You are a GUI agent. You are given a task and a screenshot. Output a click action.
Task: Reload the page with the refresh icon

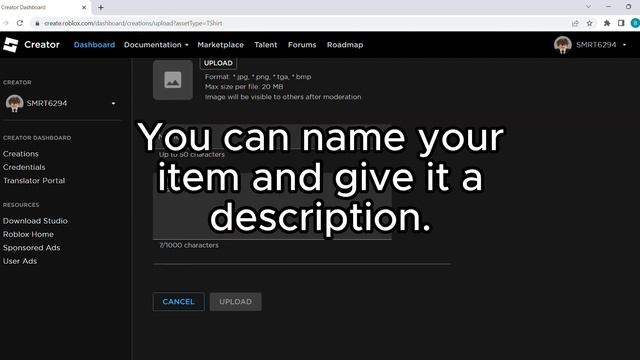20,23
